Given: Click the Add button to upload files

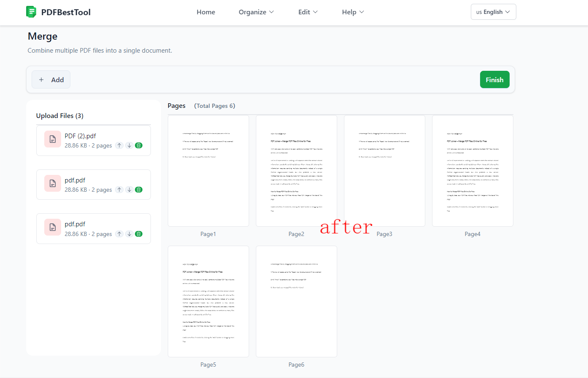Looking at the screenshot, I should pos(51,80).
